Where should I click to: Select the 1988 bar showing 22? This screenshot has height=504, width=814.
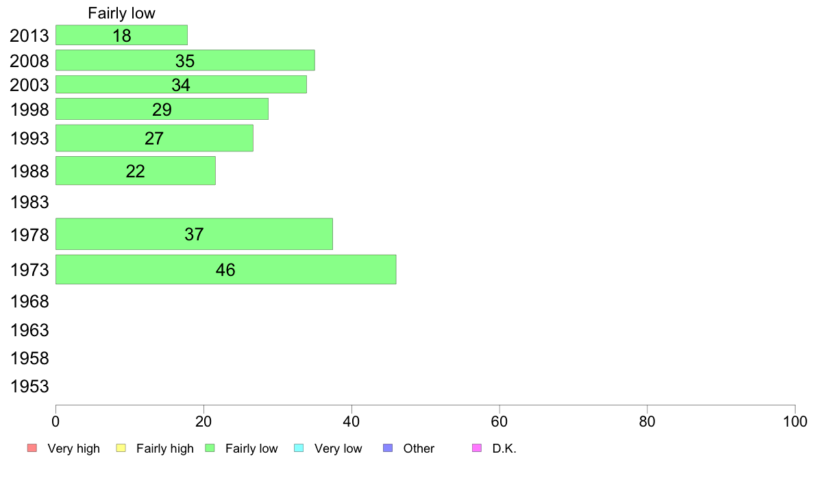pos(136,171)
